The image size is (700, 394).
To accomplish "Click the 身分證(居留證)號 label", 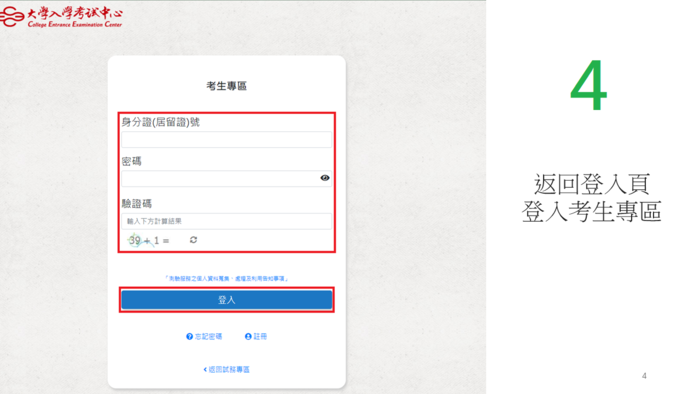I will [x=161, y=122].
